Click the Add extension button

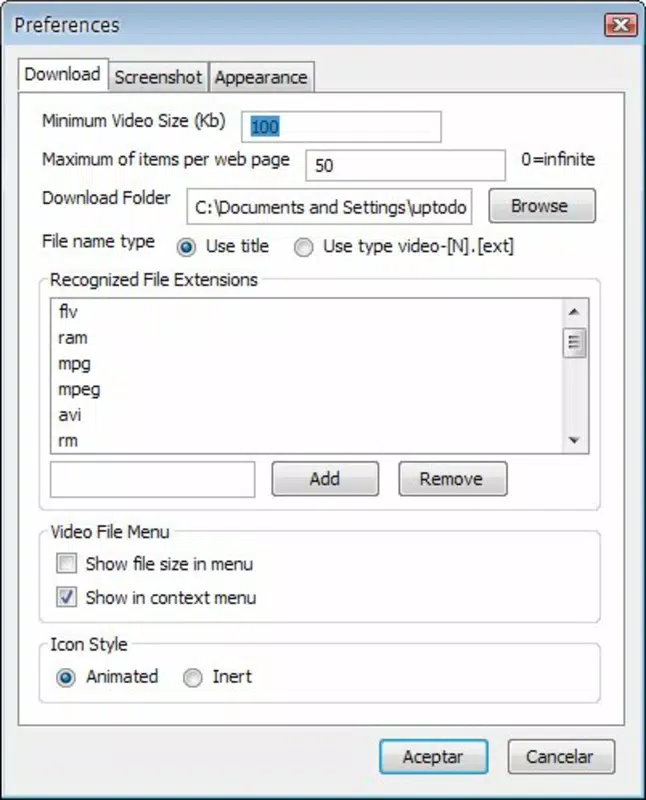tap(325, 479)
